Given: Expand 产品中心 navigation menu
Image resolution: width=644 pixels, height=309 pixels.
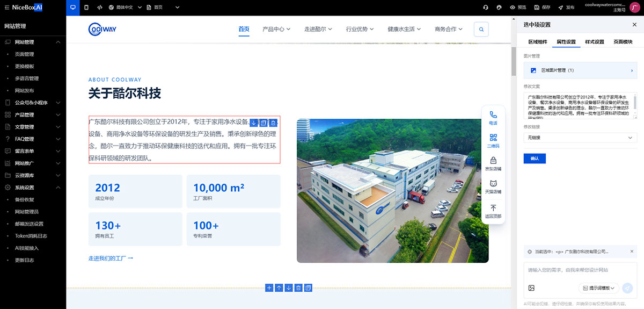Looking at the screenshot, I should tap(276, 29).
